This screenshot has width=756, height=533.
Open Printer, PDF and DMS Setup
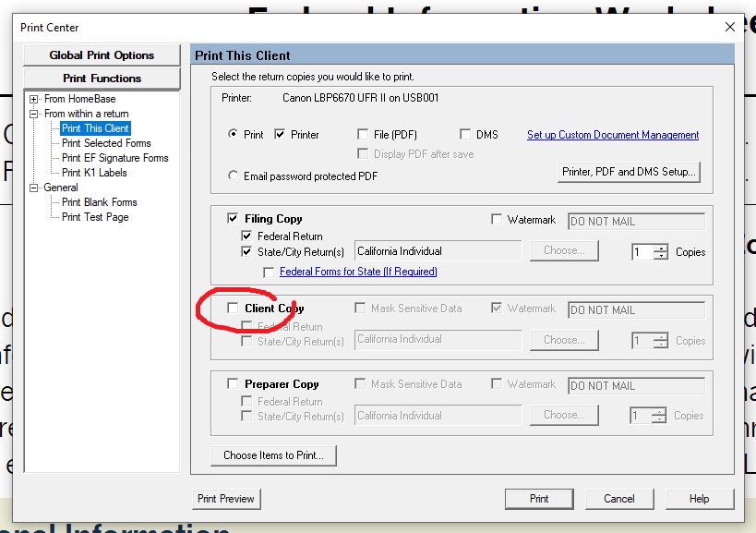point(630,172)
